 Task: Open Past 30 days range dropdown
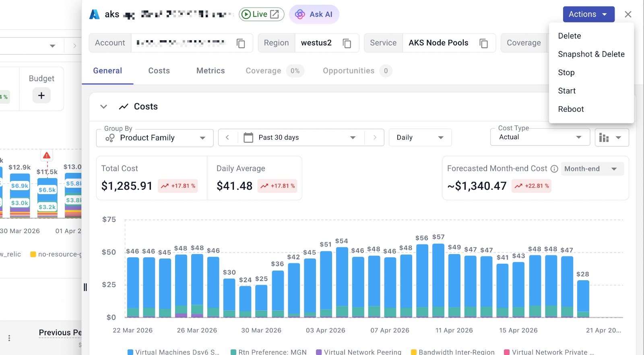click(301, 137)
